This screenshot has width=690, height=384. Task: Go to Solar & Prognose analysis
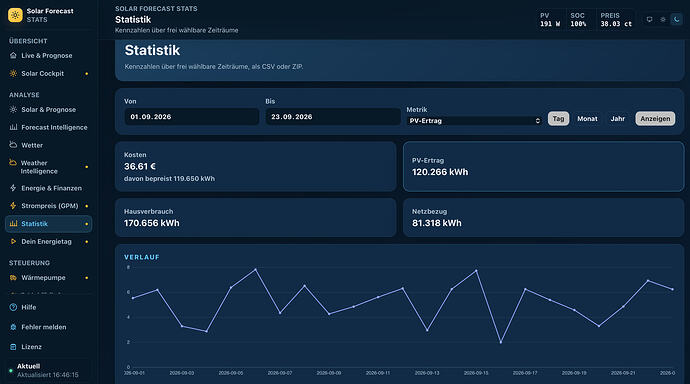tap(48, 110)
